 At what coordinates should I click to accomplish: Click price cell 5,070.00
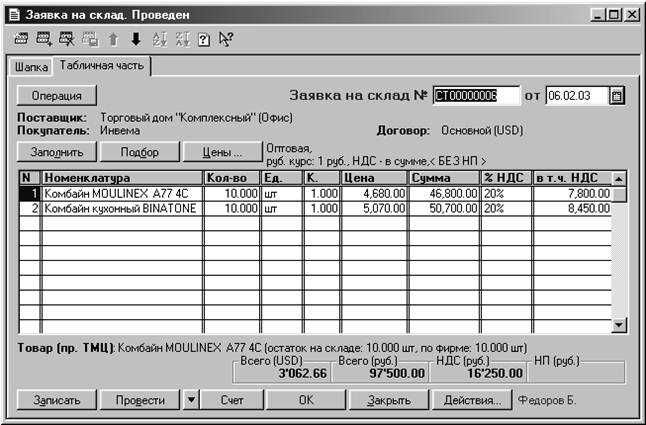(374, 208)
